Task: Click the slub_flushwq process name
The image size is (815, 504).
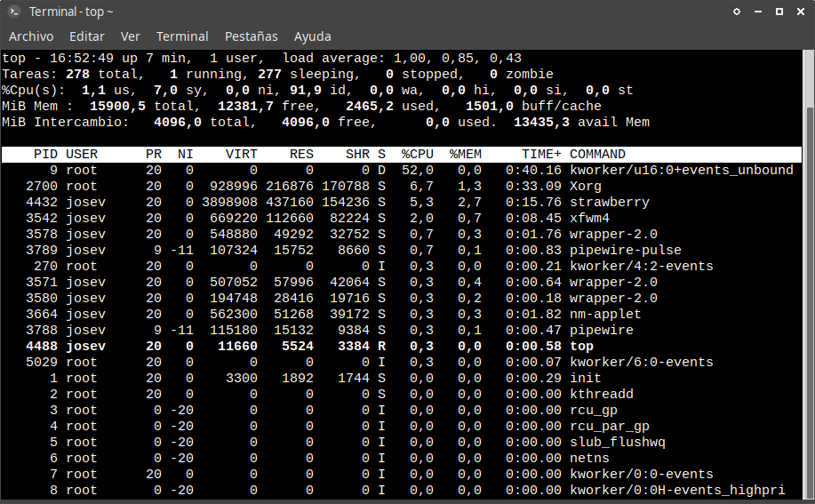Action: point(618,443)
